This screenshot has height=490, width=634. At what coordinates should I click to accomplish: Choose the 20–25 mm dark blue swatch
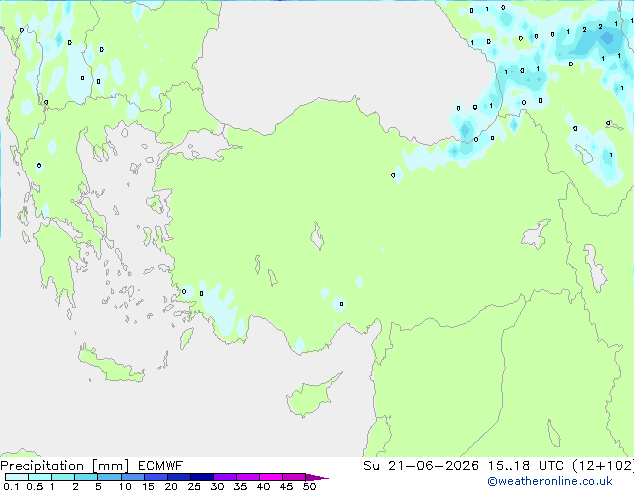click(x=178, y=477)
